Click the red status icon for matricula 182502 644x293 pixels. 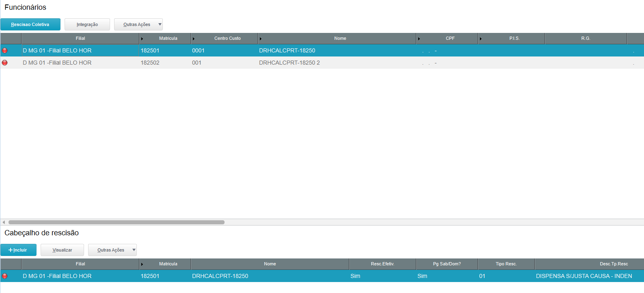(5, 63)
